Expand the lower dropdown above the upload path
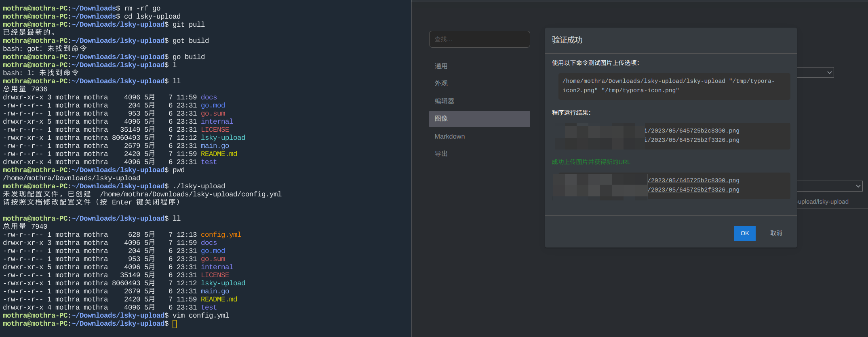Viewport: 868px width, 337px height. 829,186
